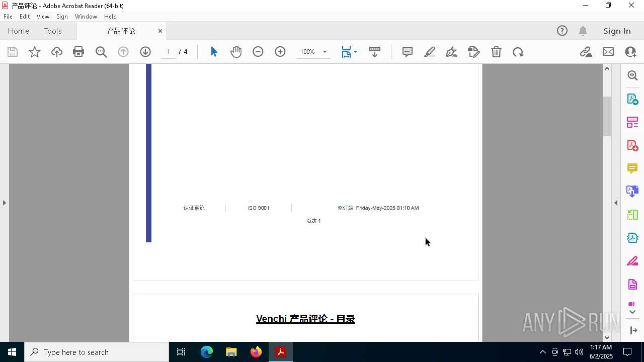
Task: Open the scrolling mode keyboard icon
Action: coord(375,52)
